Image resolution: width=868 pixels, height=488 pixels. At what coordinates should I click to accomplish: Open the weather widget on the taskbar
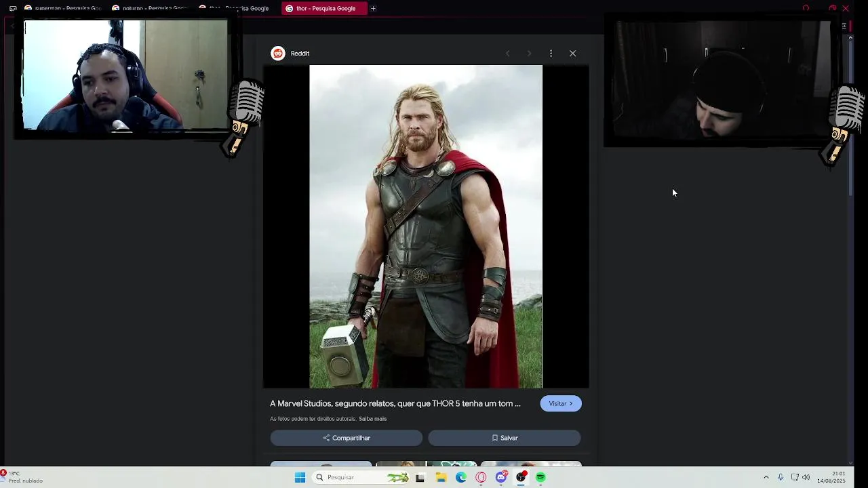click(22, 477)
